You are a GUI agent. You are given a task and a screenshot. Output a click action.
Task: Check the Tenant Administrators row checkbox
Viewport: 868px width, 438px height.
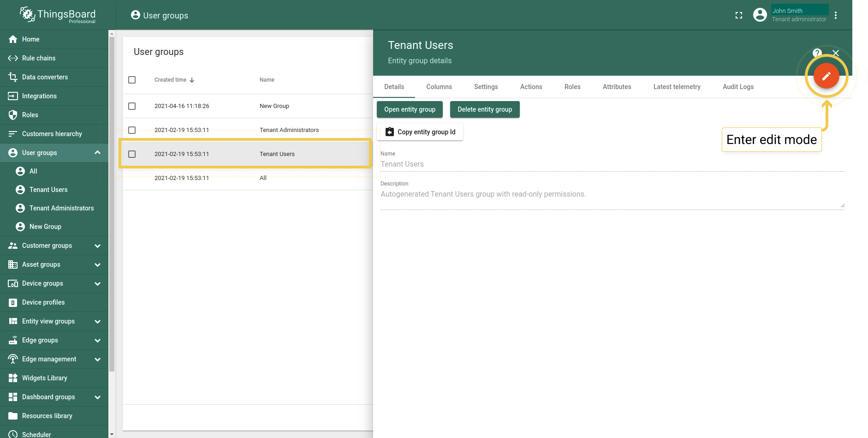132,130
